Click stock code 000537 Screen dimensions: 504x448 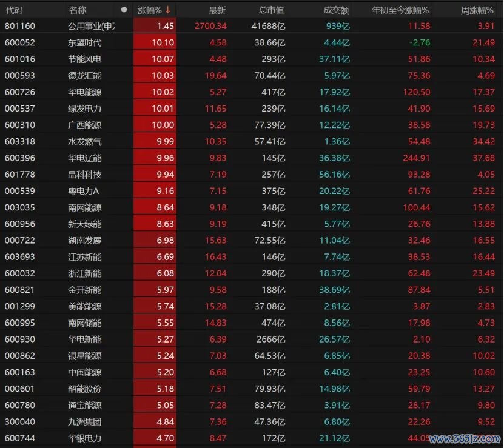coord(20,109)
